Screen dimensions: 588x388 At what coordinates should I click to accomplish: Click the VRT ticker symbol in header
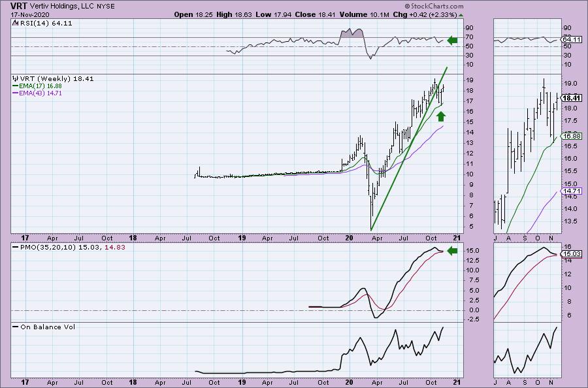[20, 6]
